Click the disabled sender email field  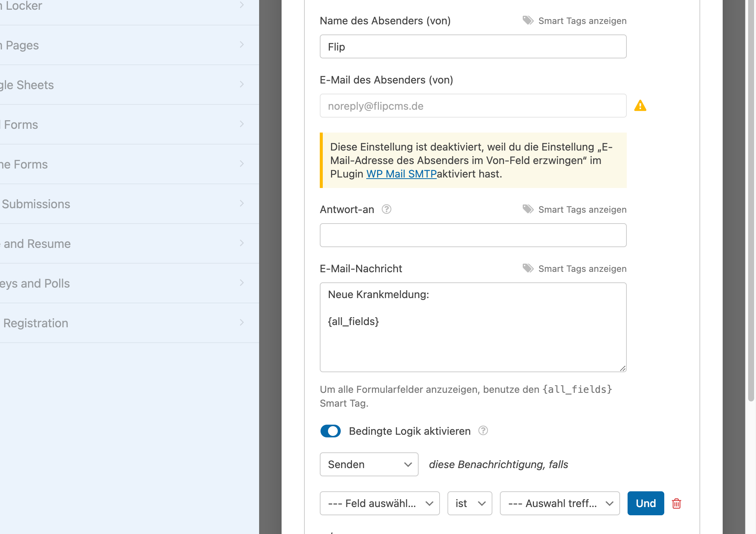click(x=473, y=106)
